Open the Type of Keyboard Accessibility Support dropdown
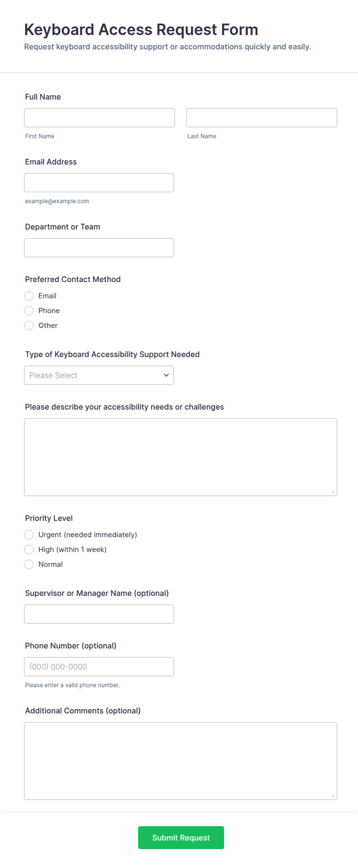 click(x=99, y=375)
